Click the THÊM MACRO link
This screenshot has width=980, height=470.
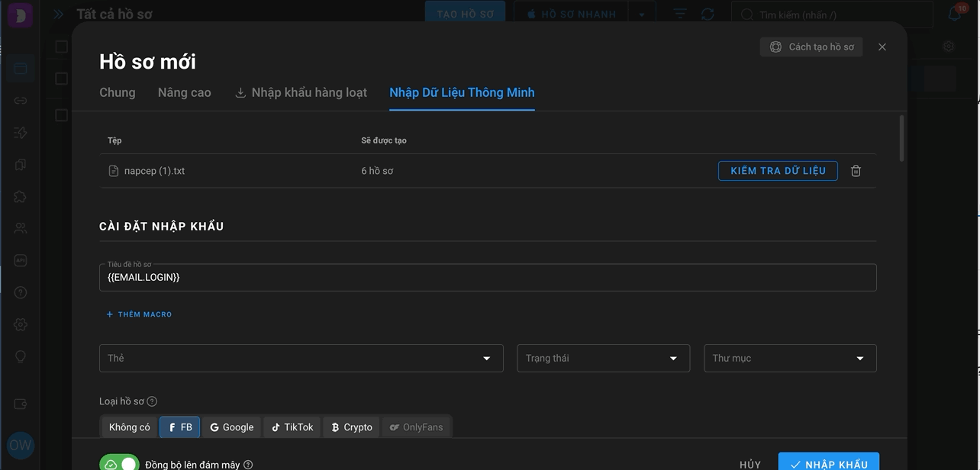(x=139, y=314)
